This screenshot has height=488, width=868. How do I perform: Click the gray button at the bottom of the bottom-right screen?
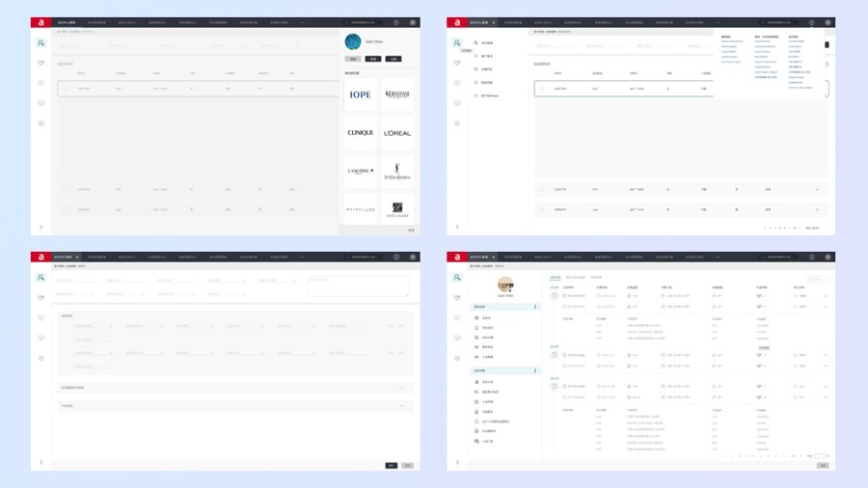click(823, 465)
